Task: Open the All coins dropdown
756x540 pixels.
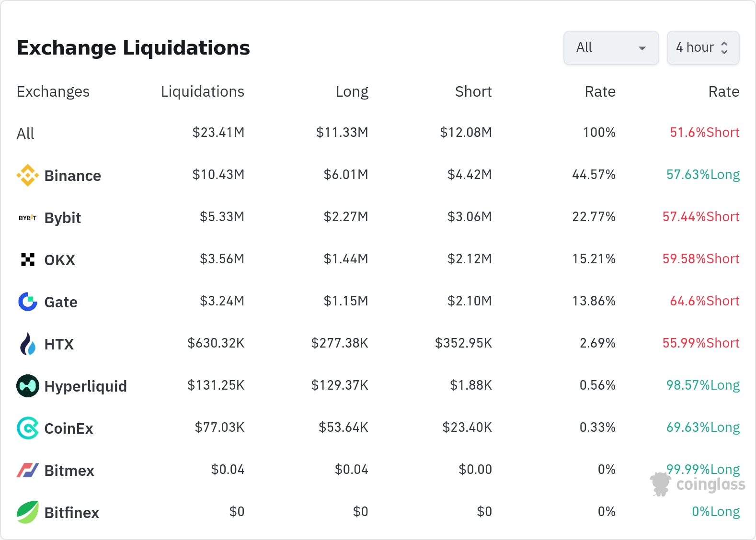Action: coord(611,48)
